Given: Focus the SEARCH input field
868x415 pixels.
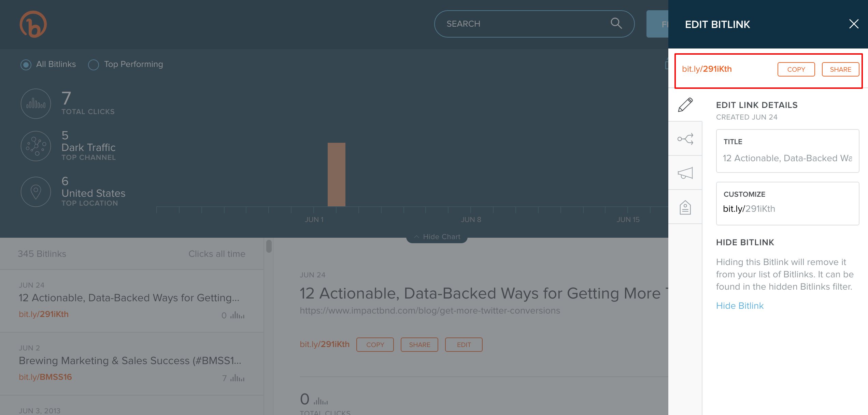Looking at the screenshot, I should point(534,24).
